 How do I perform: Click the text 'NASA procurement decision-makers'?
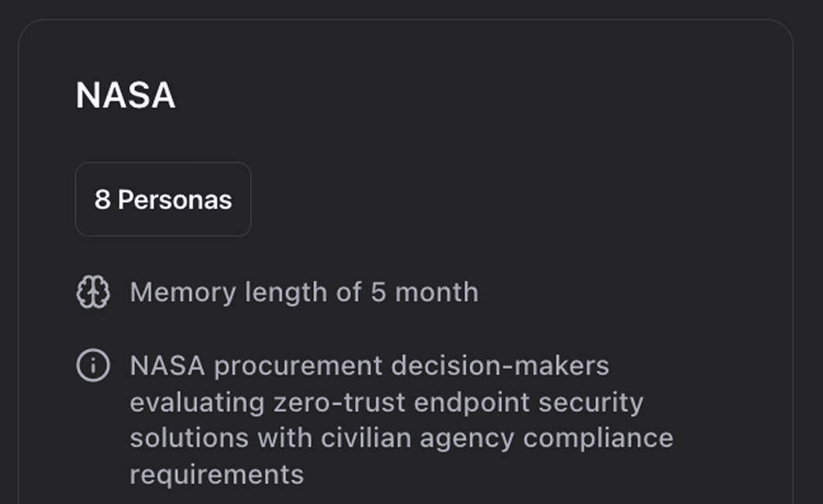pos(369,365)
